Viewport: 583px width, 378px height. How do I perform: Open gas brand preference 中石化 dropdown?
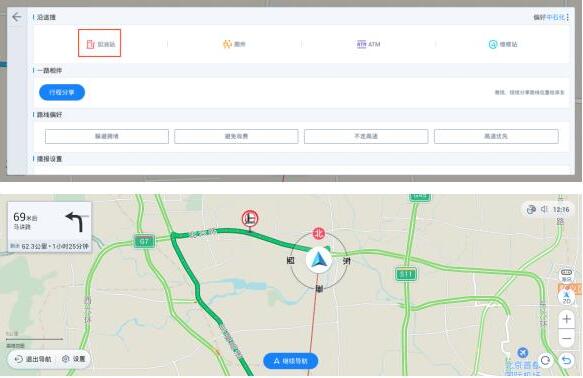click(x=556, y=17)
